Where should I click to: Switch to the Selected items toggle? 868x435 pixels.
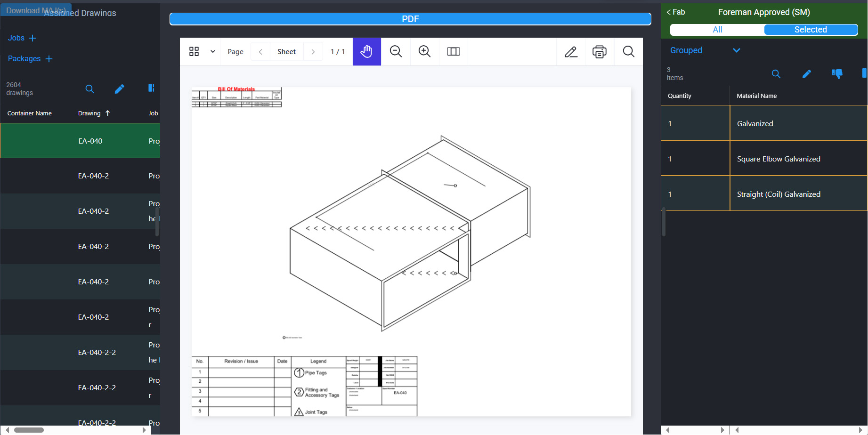click(x=810, y=30)
